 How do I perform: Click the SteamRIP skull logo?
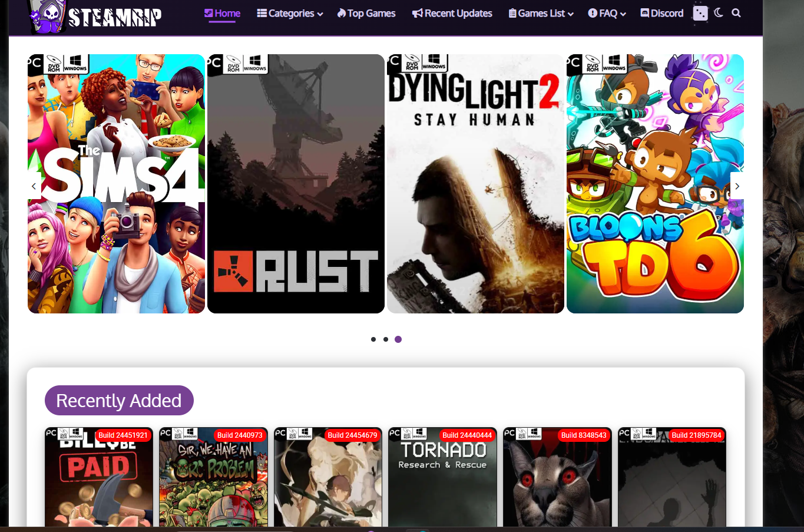(x=95, y=16)
